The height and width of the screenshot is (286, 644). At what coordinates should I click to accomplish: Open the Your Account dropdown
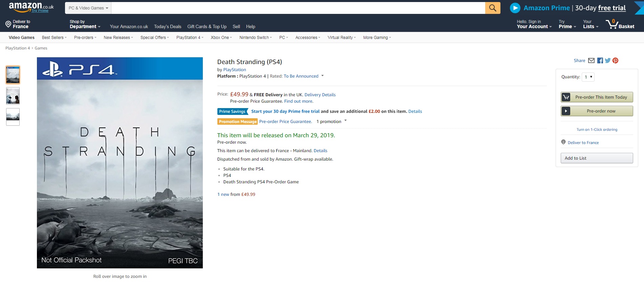[x=534, y=24]
